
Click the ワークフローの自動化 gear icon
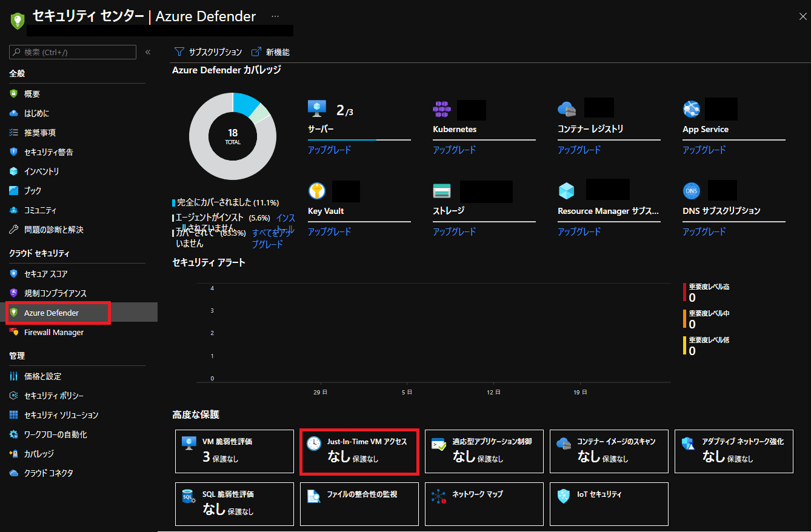[x=14, y=434]
